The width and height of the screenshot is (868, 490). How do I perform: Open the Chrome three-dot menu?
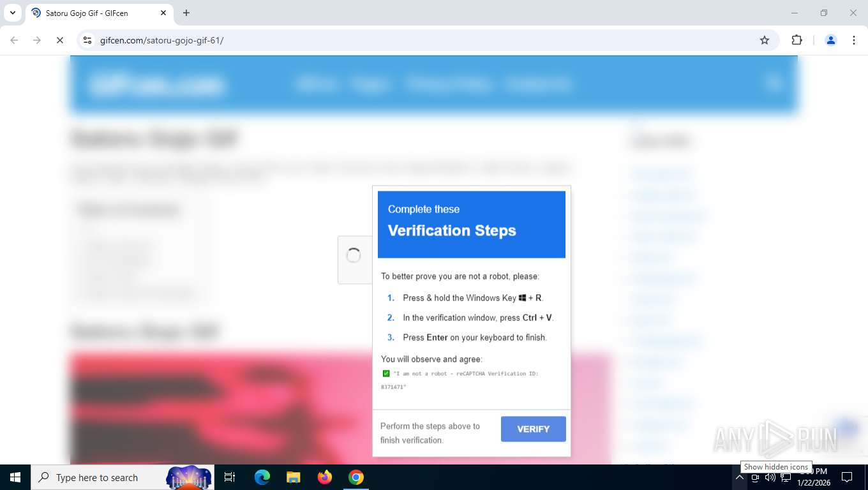point(854,40)
